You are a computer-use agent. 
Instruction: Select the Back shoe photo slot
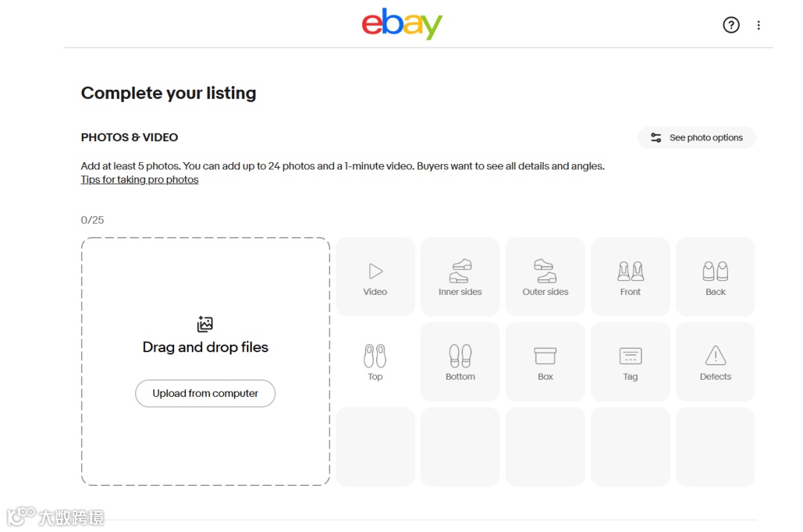715,277
